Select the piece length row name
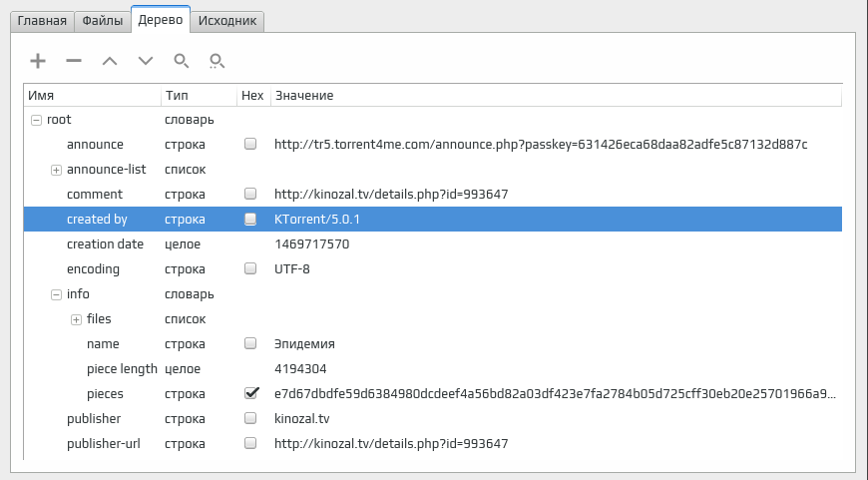 122,368
